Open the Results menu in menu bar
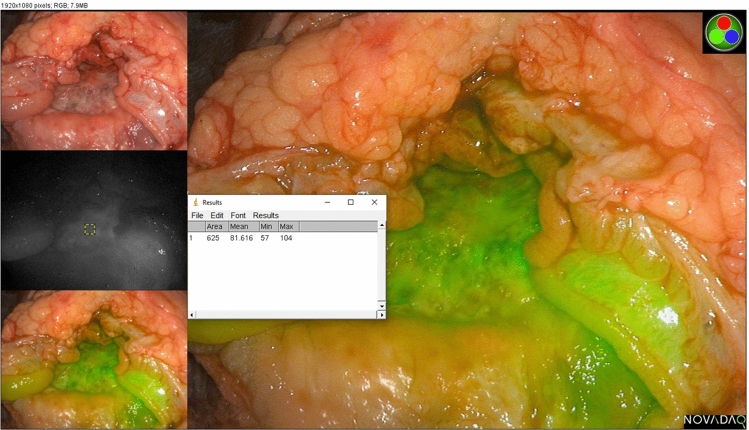749x430 pixels. (x=266, y=215)
